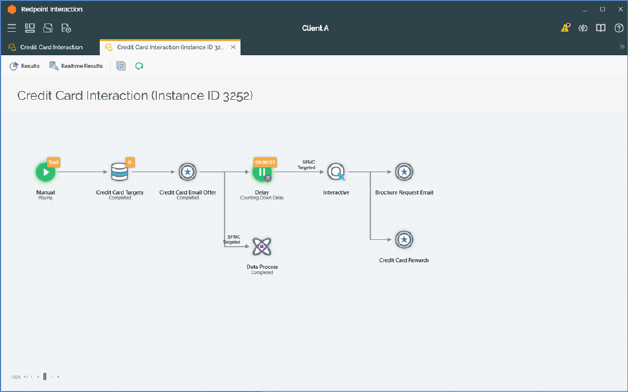The width and height of the screenshot is (628, 392).
Task: Open Results from the toolbar
Action: pos(25,66)
